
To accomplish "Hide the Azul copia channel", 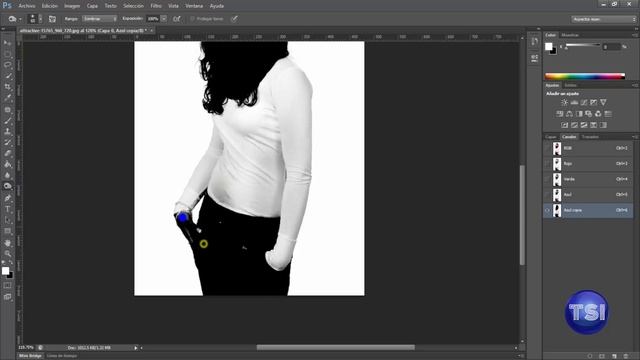I will (547, 210).
